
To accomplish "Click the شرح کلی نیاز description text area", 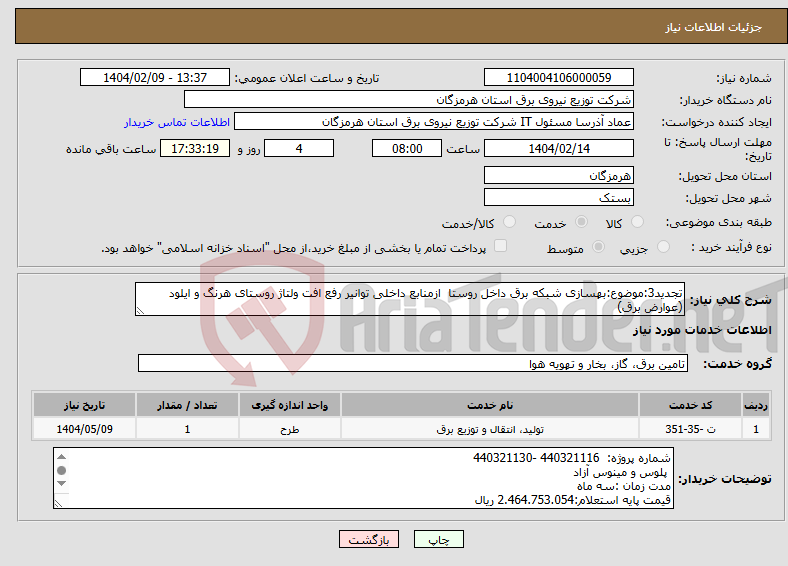I will 410,299.
